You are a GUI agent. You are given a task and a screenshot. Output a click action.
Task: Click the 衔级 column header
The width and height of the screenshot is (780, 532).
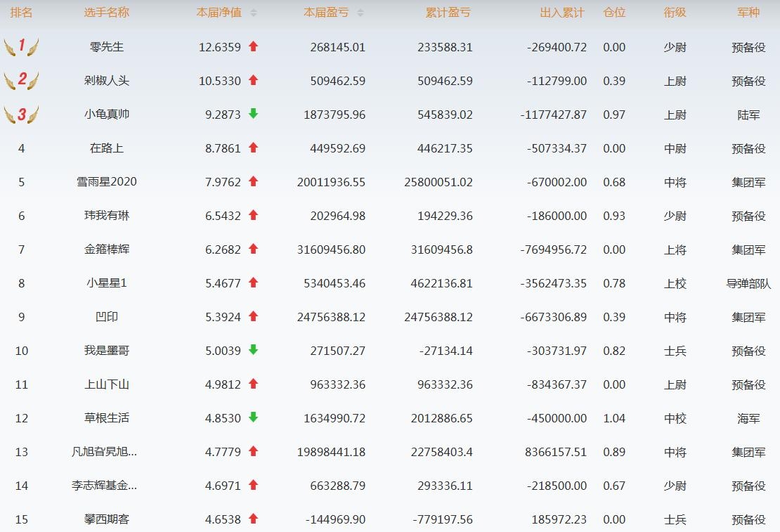pos(675,13)
